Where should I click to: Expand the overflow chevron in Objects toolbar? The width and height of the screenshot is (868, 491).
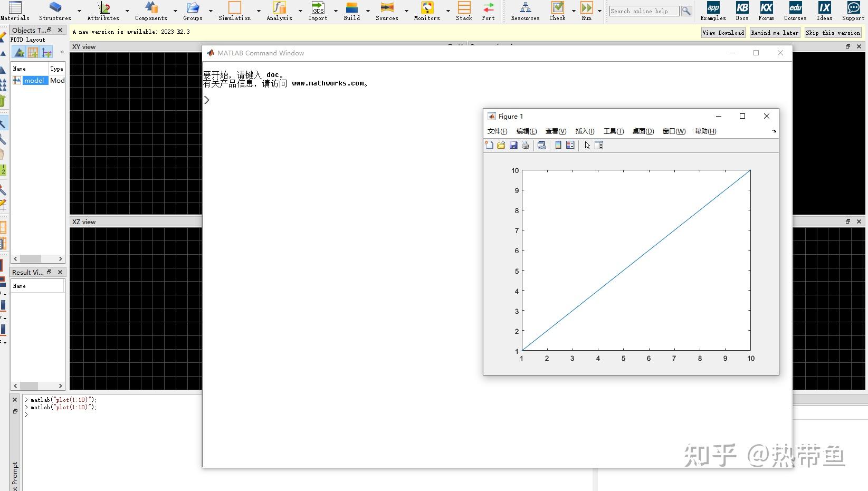click(x=62, y=52)
